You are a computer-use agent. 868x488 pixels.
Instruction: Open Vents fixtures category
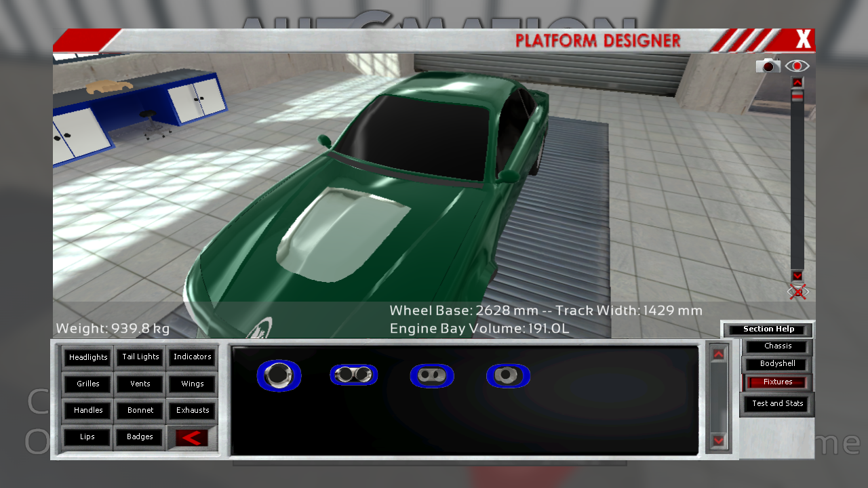tap(140, 384)
